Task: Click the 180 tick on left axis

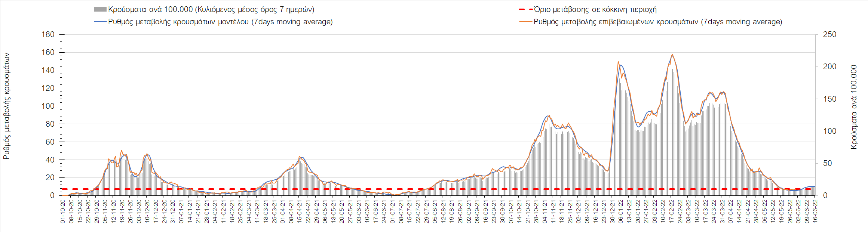Action: pyautogui.click(x=48, y=34)
